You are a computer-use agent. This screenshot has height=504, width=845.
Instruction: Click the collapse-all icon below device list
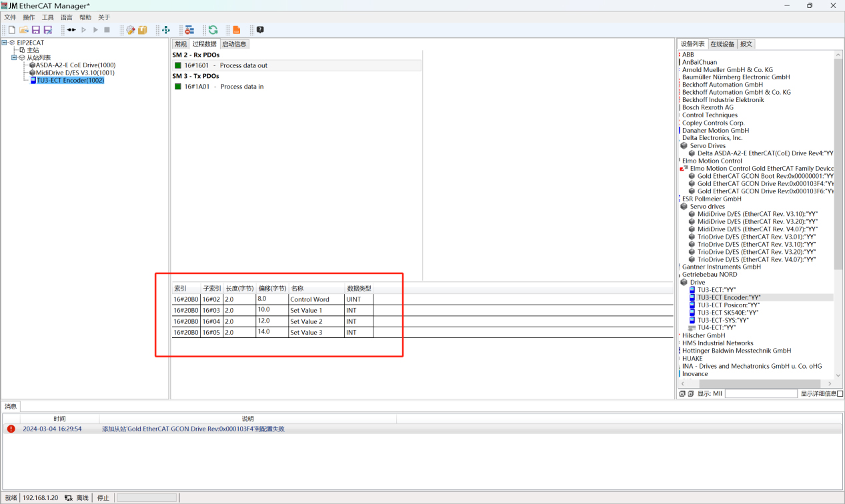(682, 394)
